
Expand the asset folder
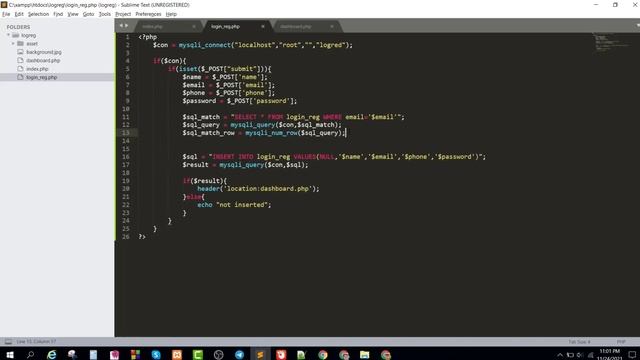pyautogui.click(x=13, y=43)
